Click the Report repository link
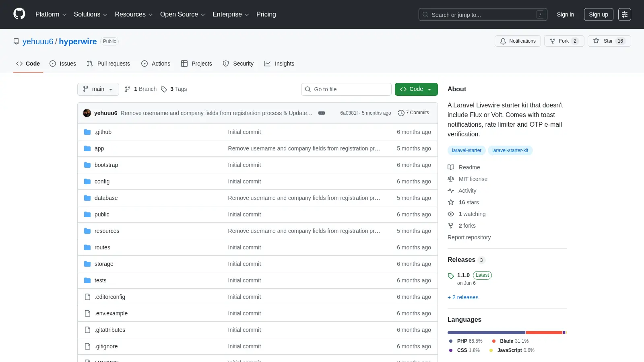The height and width of the screenshot is (362, 644). click(469, 237)
